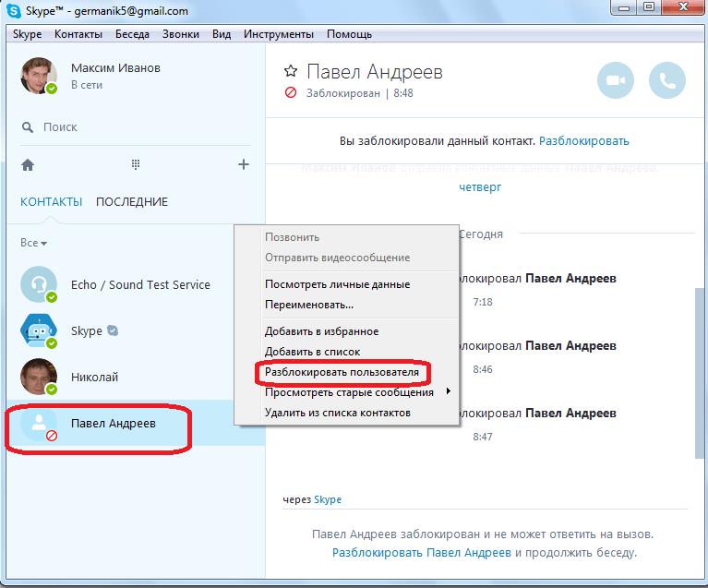Viewport: 708px width, 588px height.
Task: Open the Контакты menu
Action: pos(78,34)
